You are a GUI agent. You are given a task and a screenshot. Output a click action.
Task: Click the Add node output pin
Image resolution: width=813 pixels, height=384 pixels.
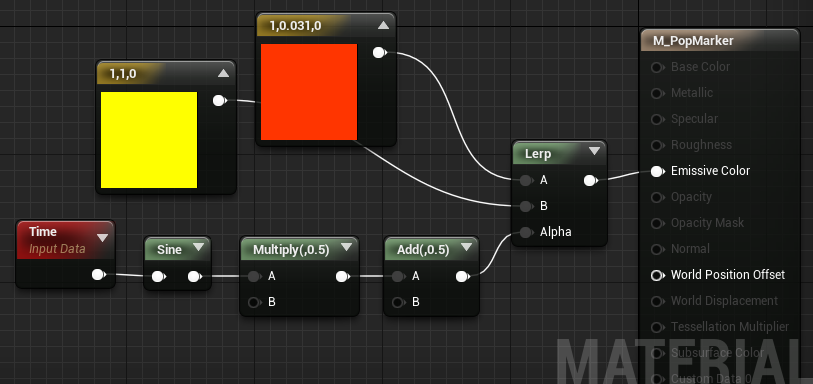coord(462,277)
